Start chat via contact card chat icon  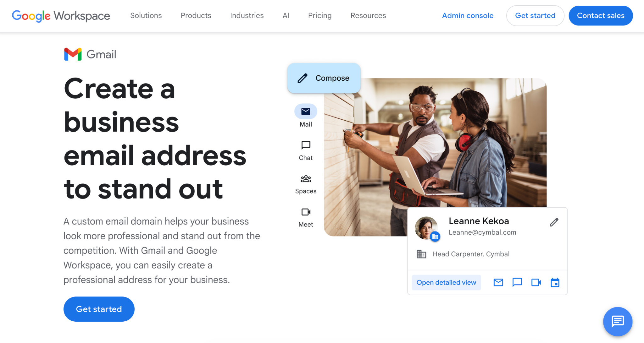pyautogui.click(x=517, y=283)
